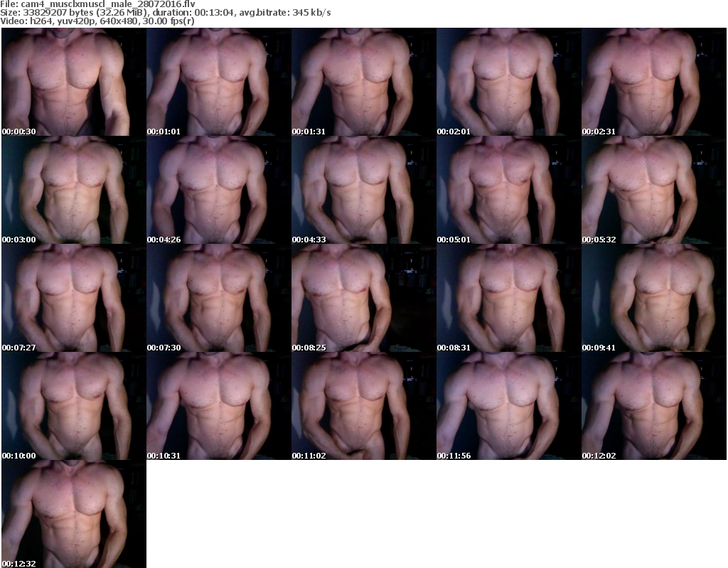The height and width of the screenshot is (568, 728).
Task: Click the frame labeled 00:09:41
Action: 654,298
